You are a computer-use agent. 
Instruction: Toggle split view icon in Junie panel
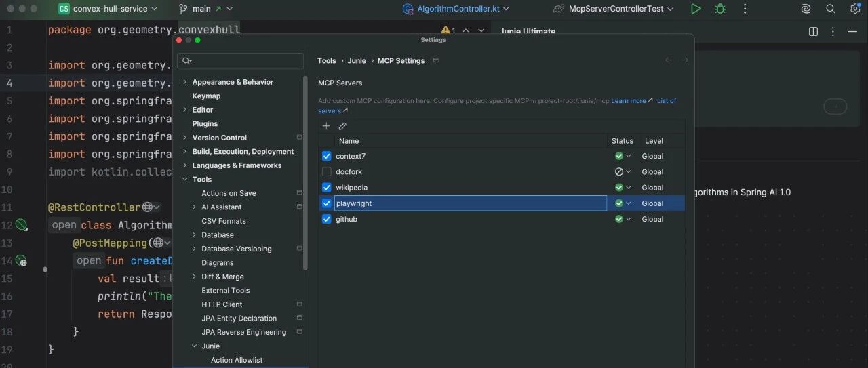coord(814,32)
